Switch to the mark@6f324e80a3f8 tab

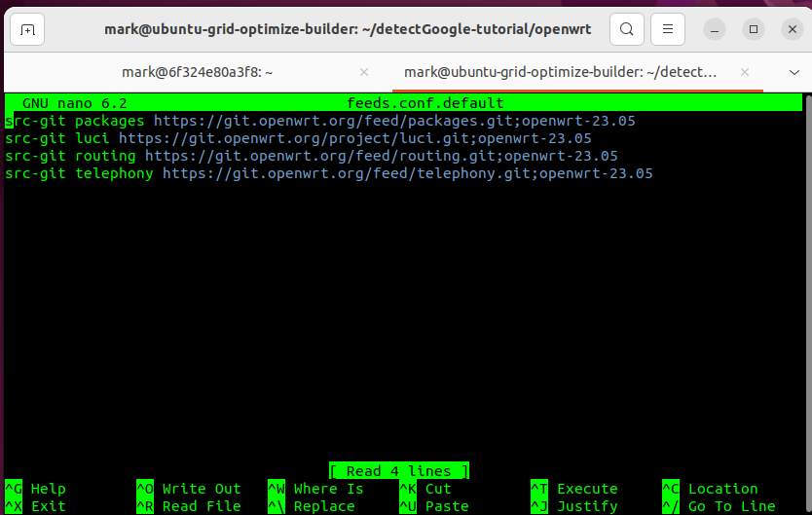[198, 72]
